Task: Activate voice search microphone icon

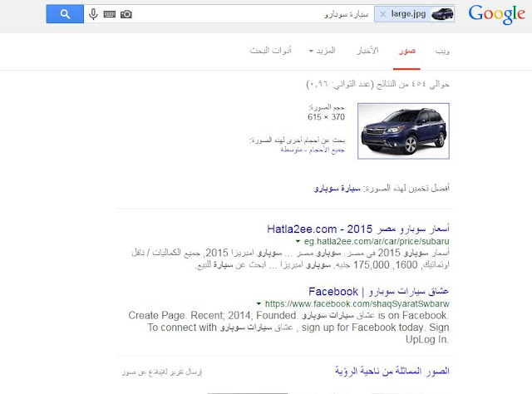Action: coord(93,14)
